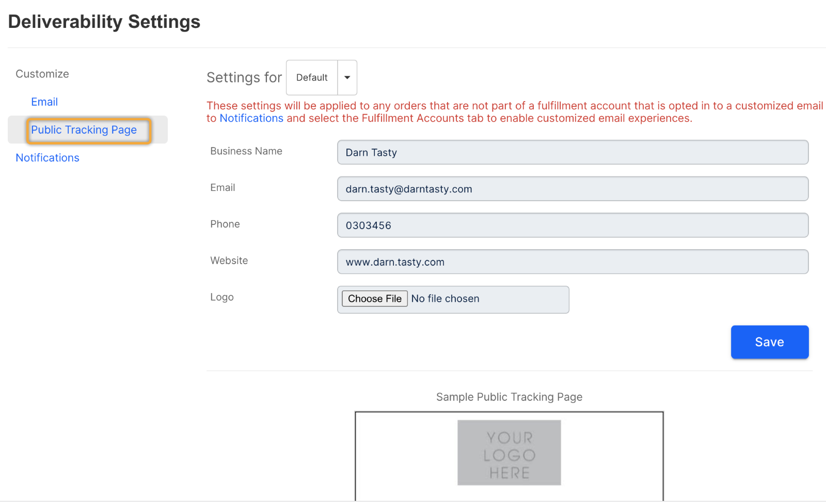The width and height of the screenshot is (826, 504).
Task: Click the YOUR LOGO HERE placeholder image
Action: [x=509, y=453]
